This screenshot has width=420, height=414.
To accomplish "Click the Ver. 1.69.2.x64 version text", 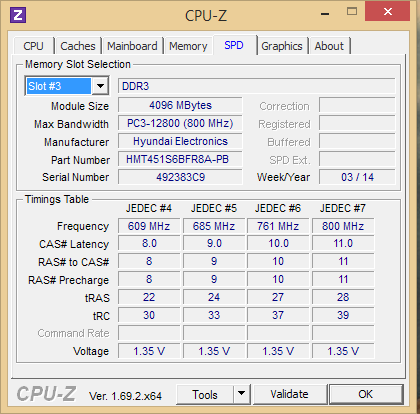I will (x=125, y=396).
